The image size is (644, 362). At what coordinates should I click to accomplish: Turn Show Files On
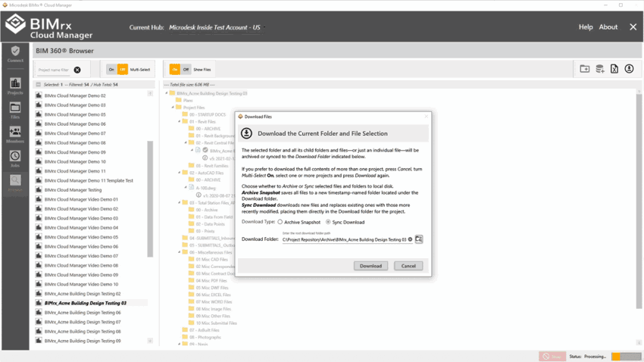(x=175, y=70)
